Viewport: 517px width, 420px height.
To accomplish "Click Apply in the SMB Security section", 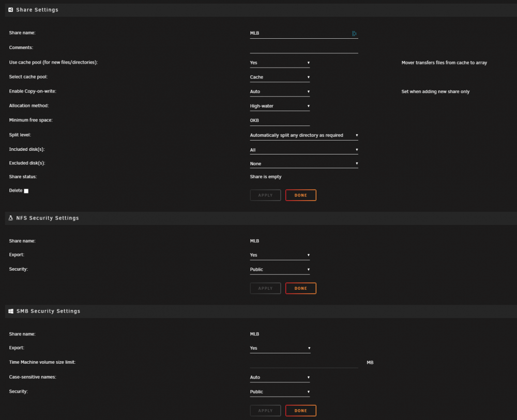I will 265,411.
